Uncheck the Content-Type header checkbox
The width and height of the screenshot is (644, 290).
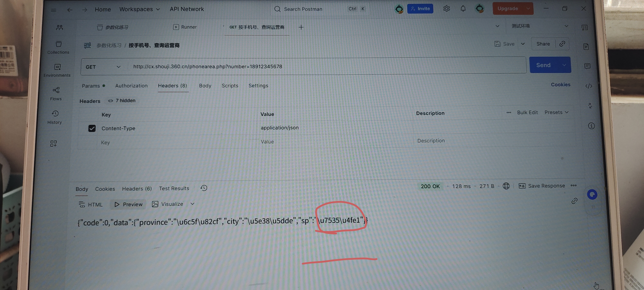[92, 128]
